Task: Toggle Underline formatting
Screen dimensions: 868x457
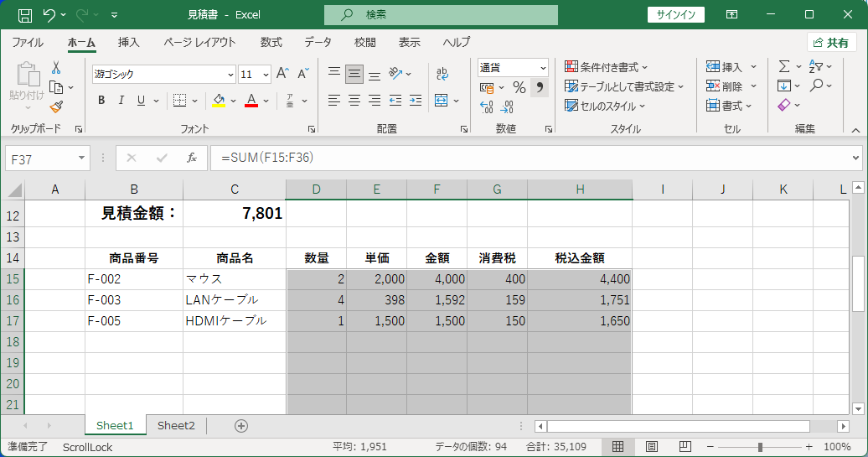Action: pyautogui.click(x=141, y=101)
